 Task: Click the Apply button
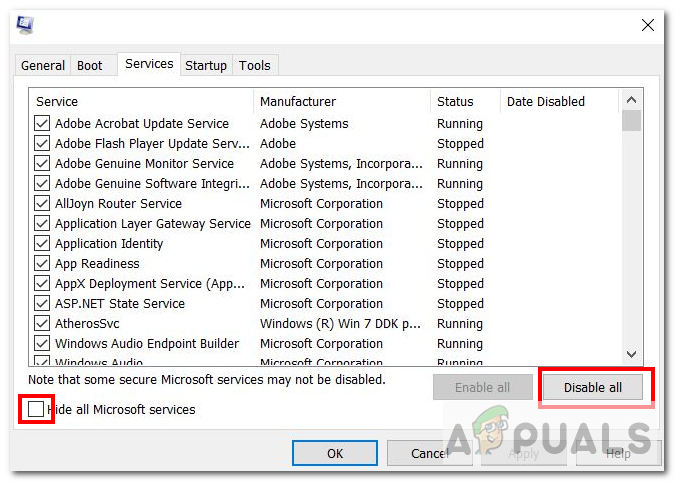point(523,453)
